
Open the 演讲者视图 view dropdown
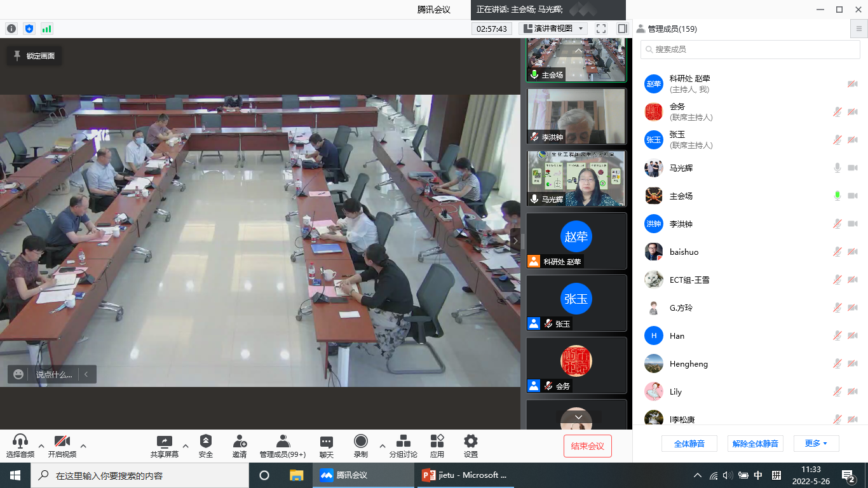553,29
